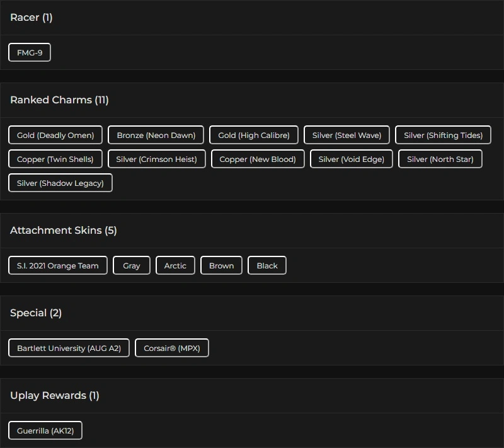The height and width of the screenshot is (448, 504).
Task: Select the Gray attachment skin
Action: coord(132,266)
